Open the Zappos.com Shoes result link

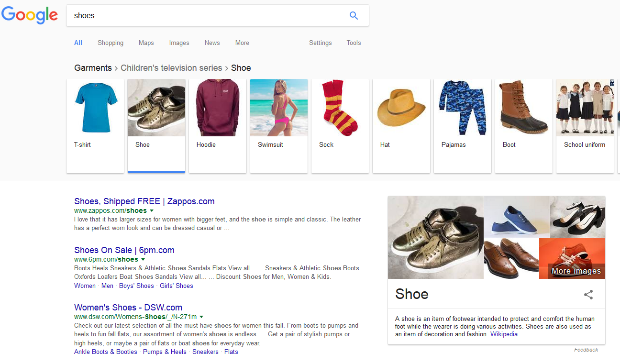(x=144, y=201)
